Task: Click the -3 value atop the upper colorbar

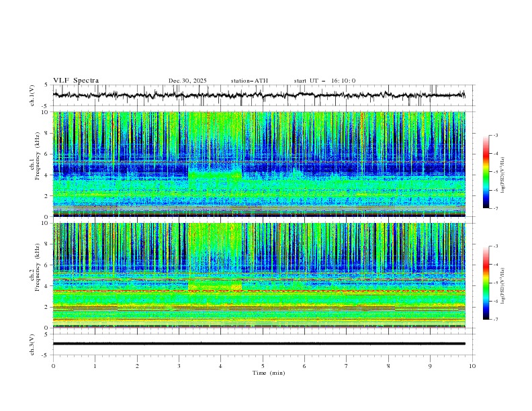Action: [496, 136]
